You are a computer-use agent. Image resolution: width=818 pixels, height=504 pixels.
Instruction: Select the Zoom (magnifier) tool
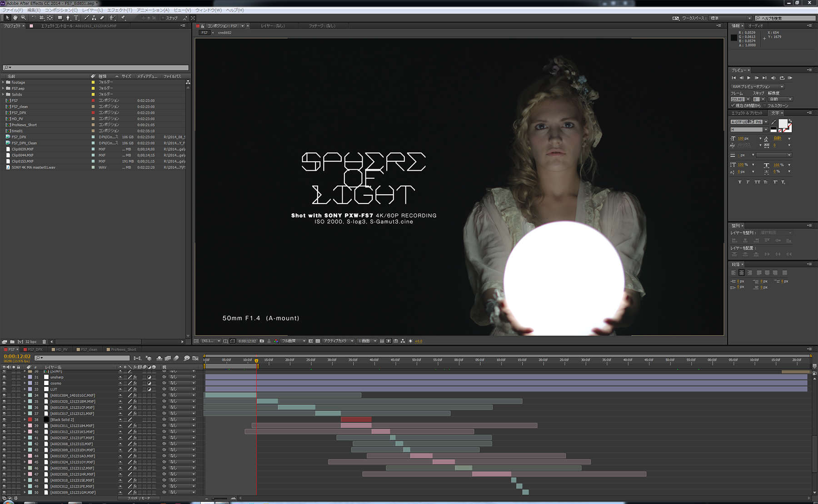coord(23,18)
